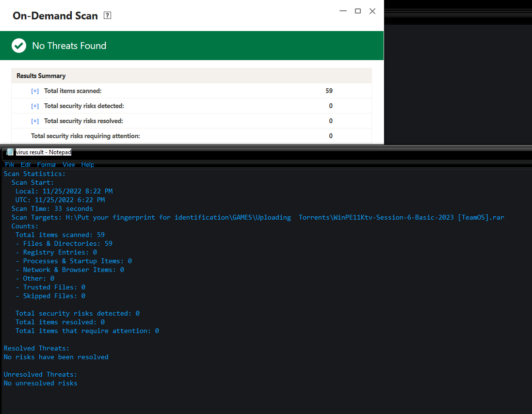The height and width of the screenshot is (414, 532).
Task: Click the 'Scan Statistics:' line in Notepad
Action: coord(34,174)
